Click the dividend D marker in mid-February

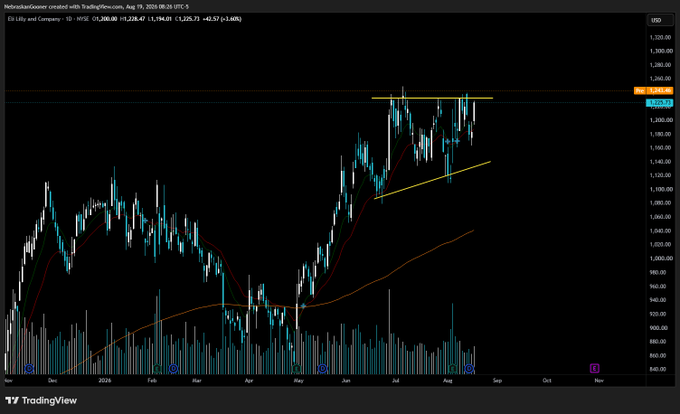tap(173, 368)
